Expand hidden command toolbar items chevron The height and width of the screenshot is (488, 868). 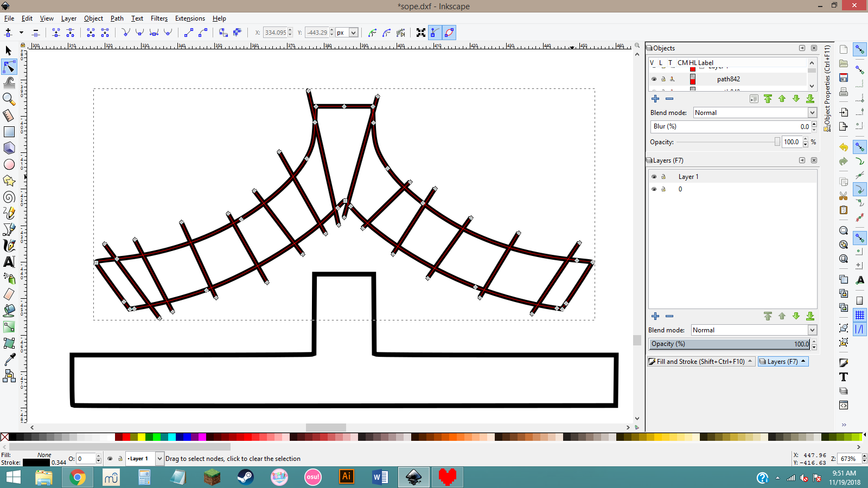point(844,425)
